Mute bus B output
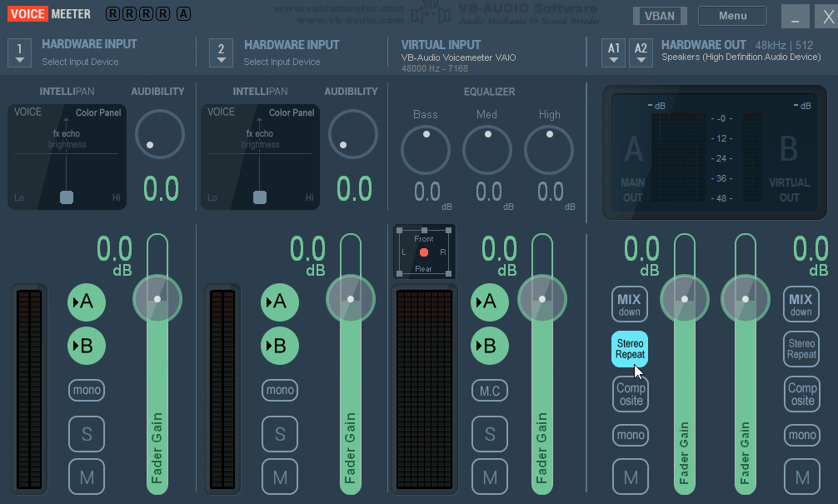Screen dimensions: 838x504 pyautogui.click(x=802, y=477)
